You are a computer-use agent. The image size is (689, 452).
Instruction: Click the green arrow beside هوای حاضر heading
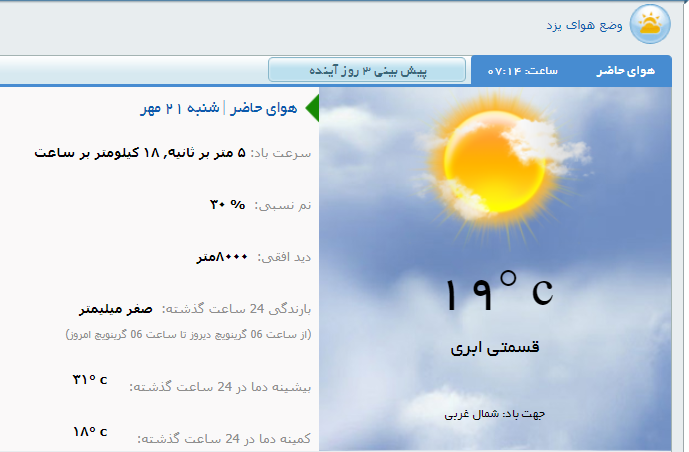[x=311, y=108]
